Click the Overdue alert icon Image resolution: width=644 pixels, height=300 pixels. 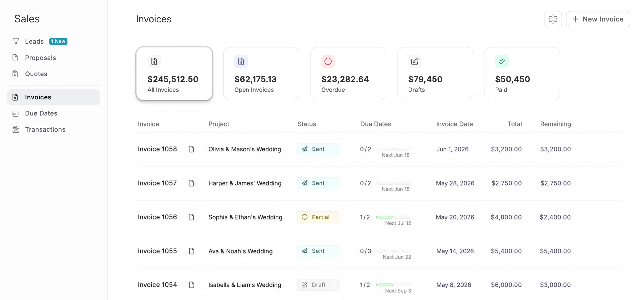pos(328,61)
